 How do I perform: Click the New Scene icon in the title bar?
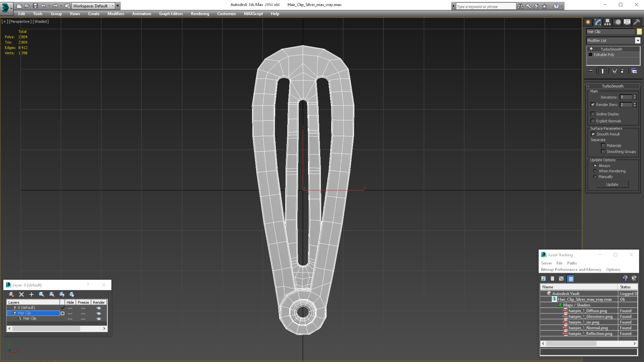(19, 6)
